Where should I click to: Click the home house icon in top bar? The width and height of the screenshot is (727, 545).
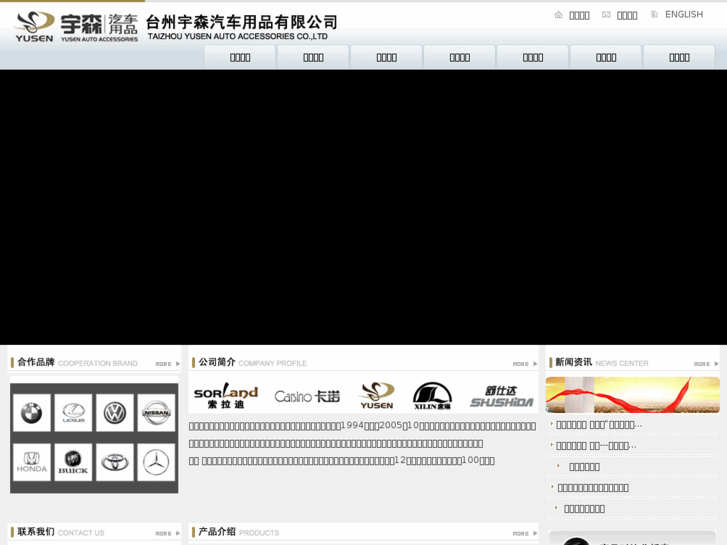pos(558,15)
